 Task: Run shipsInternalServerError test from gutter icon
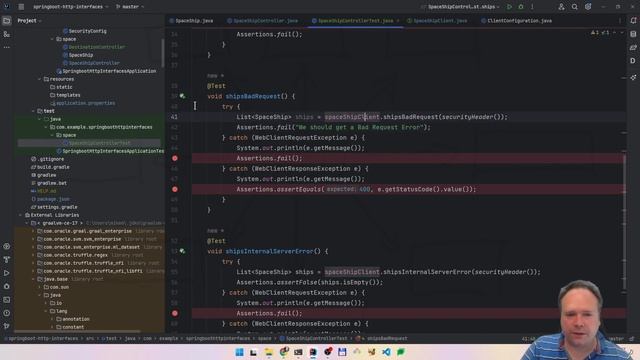pos(182,251)
